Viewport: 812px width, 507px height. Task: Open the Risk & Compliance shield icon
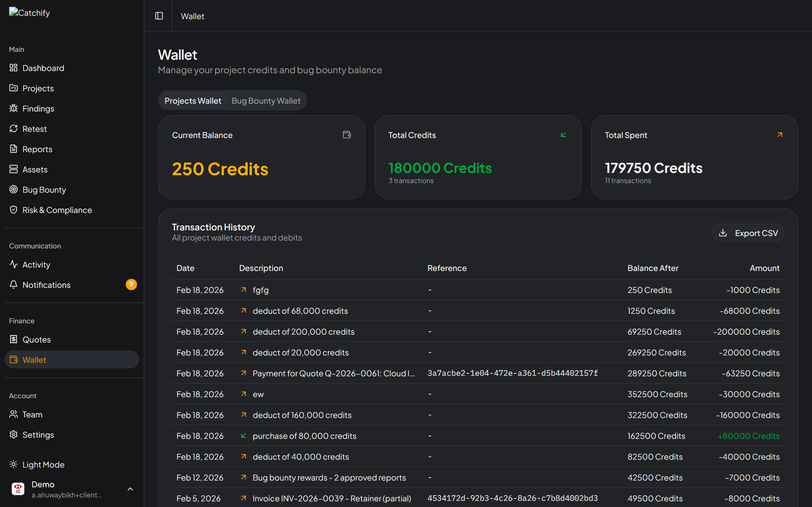click(14, 210)
